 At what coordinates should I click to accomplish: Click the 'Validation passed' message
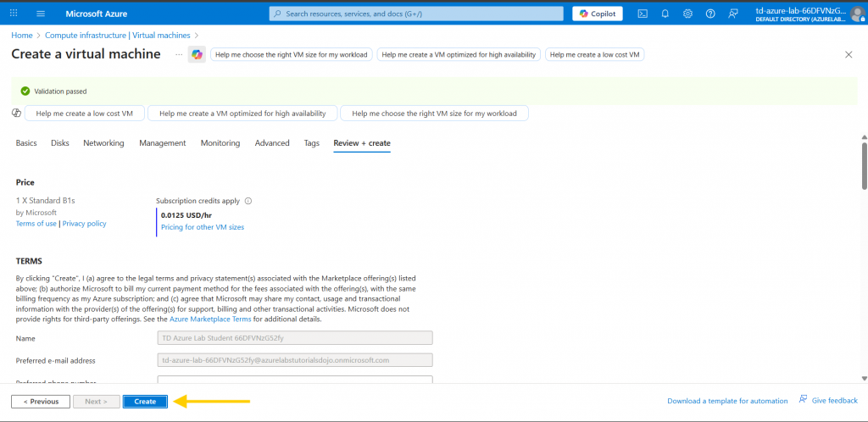(x=60, y=92)
